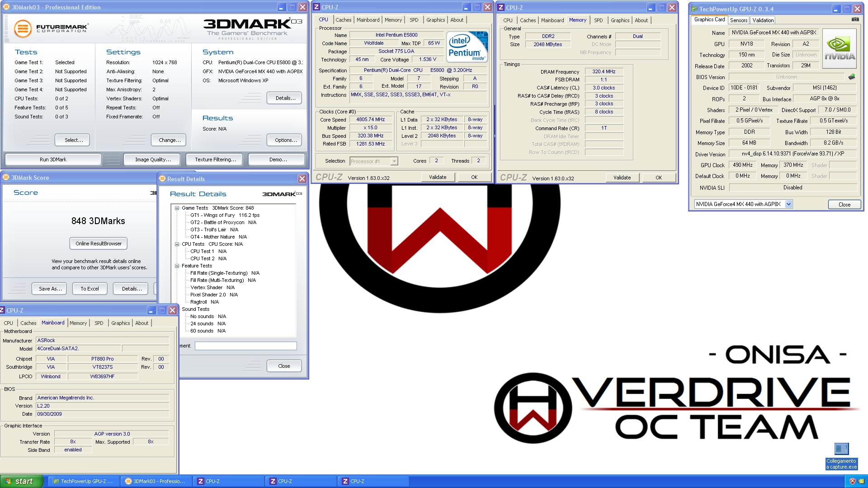Click OK in CPU-Z memory window
The width and height of the screenshot is (868, 488).
(x=659, y=178)
